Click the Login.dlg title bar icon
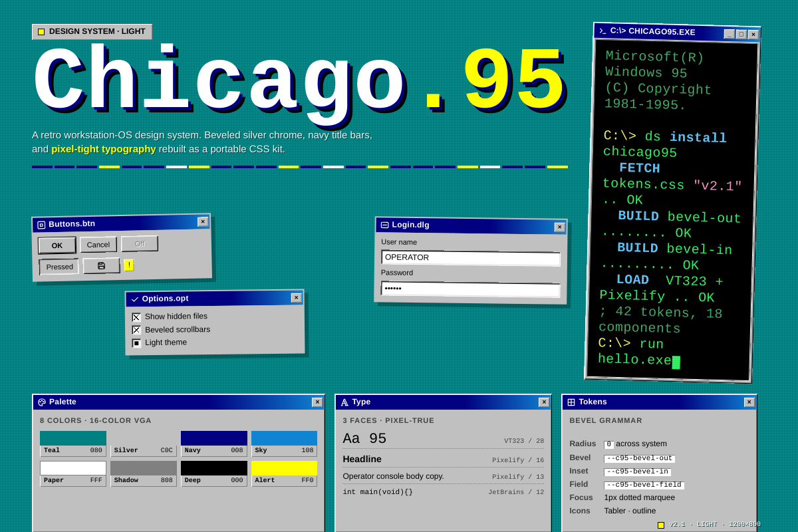 [x=385, y=225]
